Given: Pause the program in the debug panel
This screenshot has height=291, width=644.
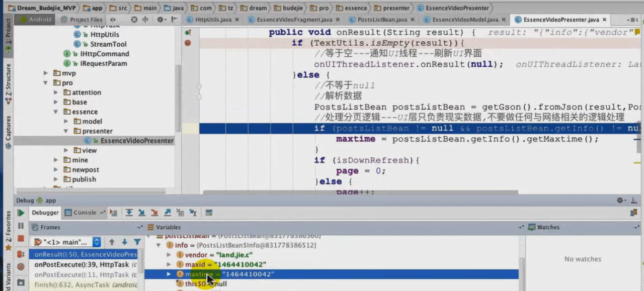Looking at the screenshot, I should click(x=21, y=226).
